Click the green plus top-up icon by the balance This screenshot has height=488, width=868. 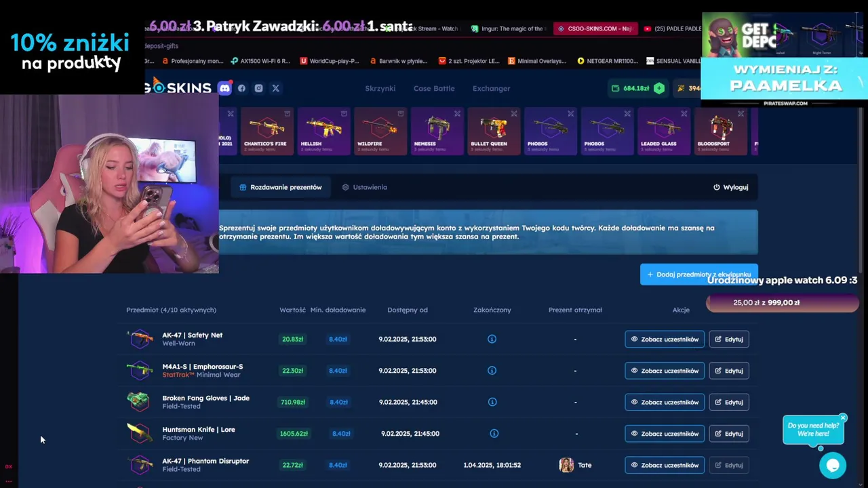click(658, 88)
